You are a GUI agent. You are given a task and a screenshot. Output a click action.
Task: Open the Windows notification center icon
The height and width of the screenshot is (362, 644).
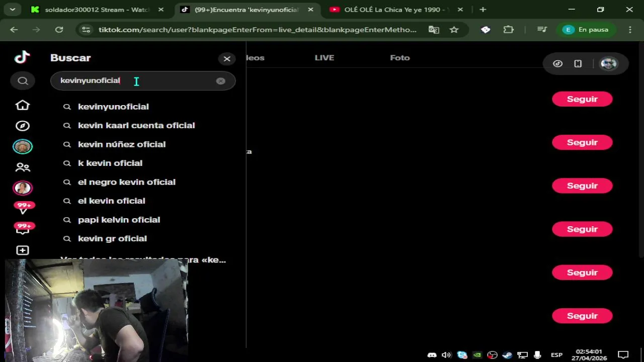tap(623, 355)
